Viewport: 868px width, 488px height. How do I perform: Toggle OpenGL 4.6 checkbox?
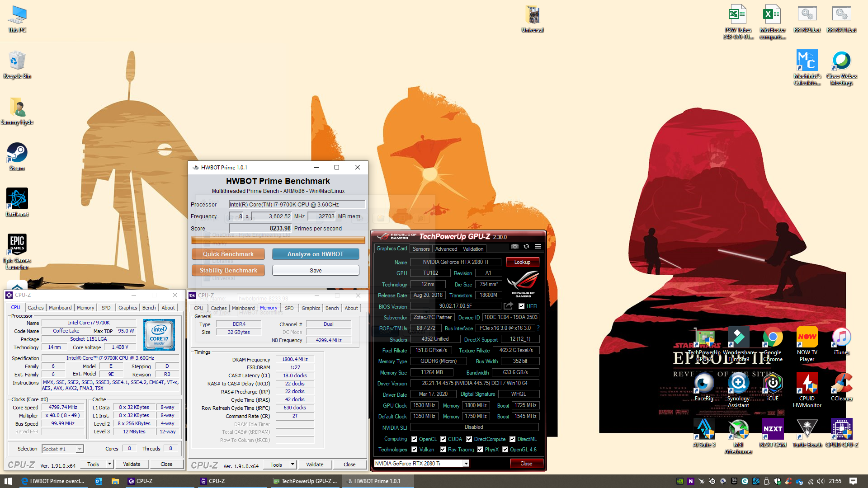(x=505, y=450)
